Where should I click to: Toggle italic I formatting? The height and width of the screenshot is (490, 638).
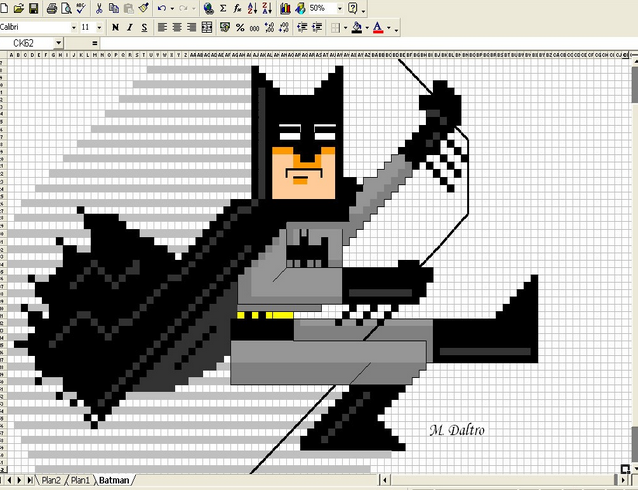(130, 27)
